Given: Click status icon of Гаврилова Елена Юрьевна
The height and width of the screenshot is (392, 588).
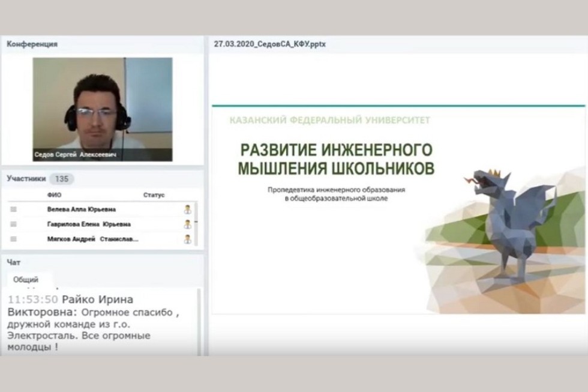Looking at the screenshot, I should (187, 225).
